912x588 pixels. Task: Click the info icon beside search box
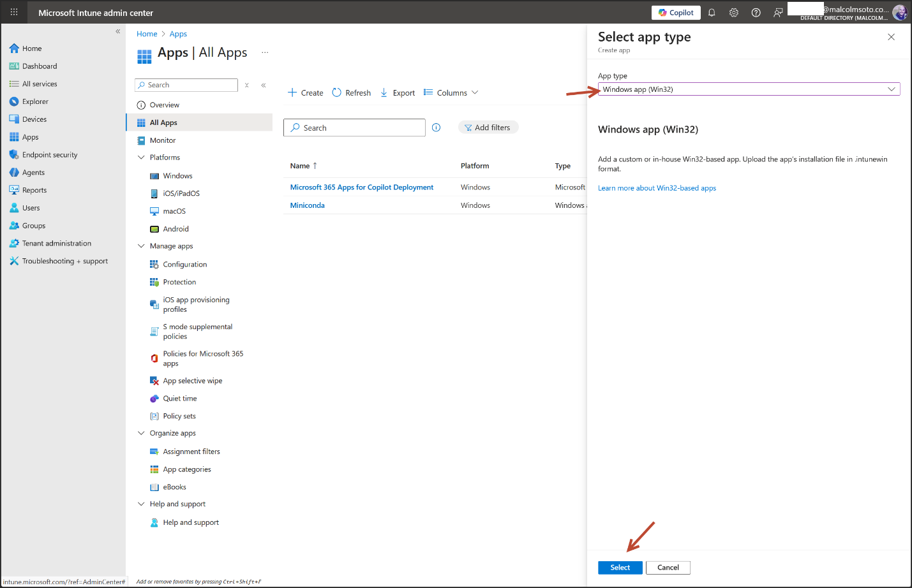tap(437, 128)
